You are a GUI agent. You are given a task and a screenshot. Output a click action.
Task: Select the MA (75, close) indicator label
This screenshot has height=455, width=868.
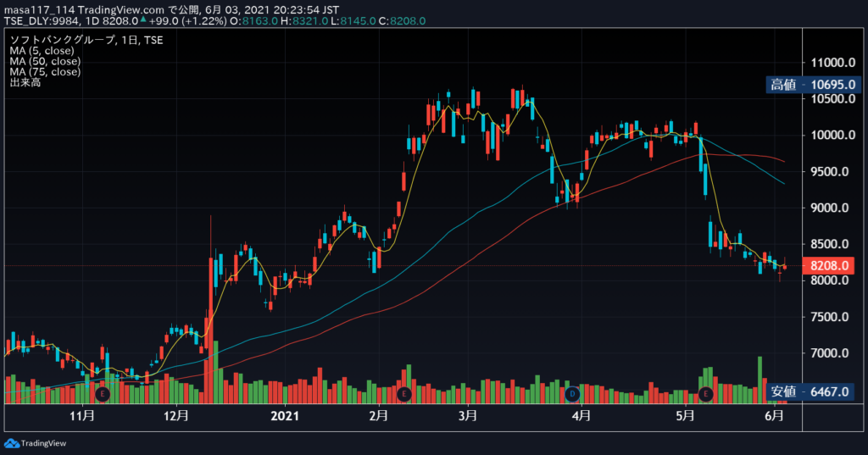(45, 71)
